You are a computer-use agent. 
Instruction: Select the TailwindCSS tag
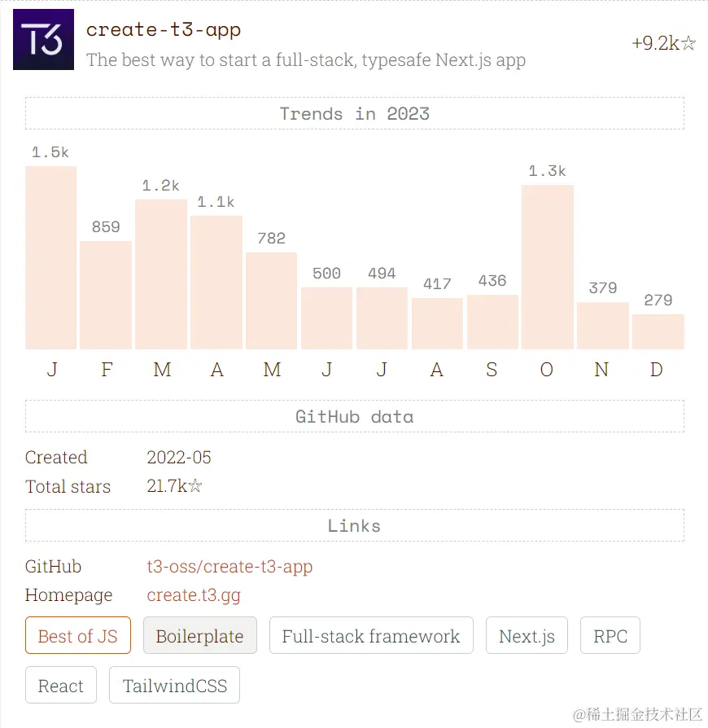tap(174, 686)
